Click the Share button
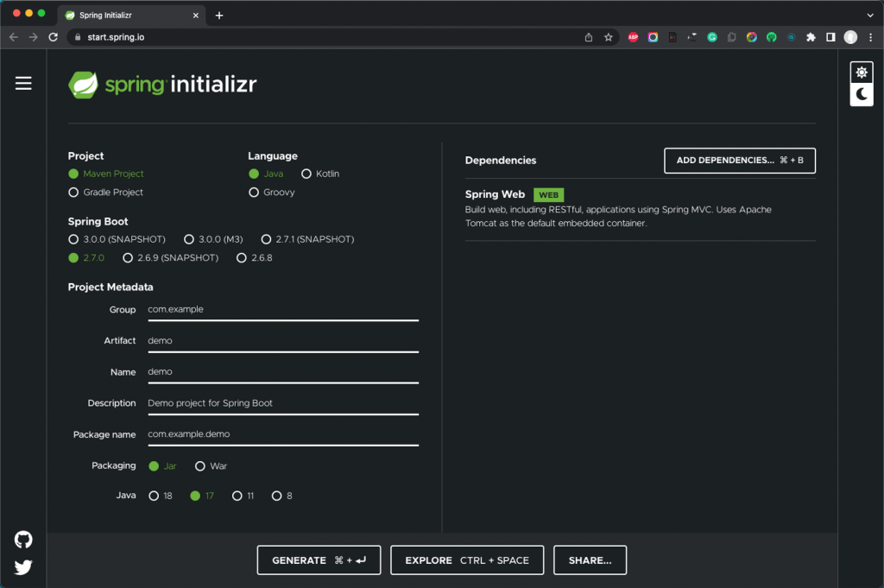 click(x=590, y=560)
